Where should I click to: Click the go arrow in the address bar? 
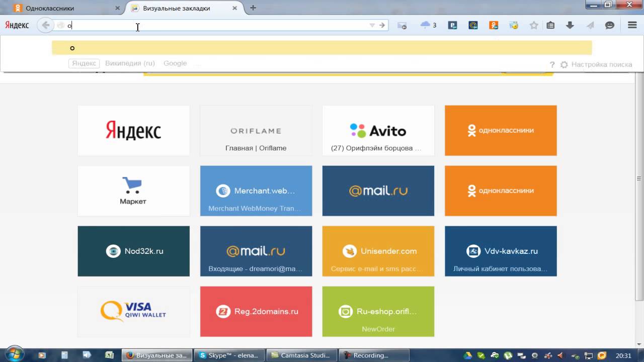(382, 25)
